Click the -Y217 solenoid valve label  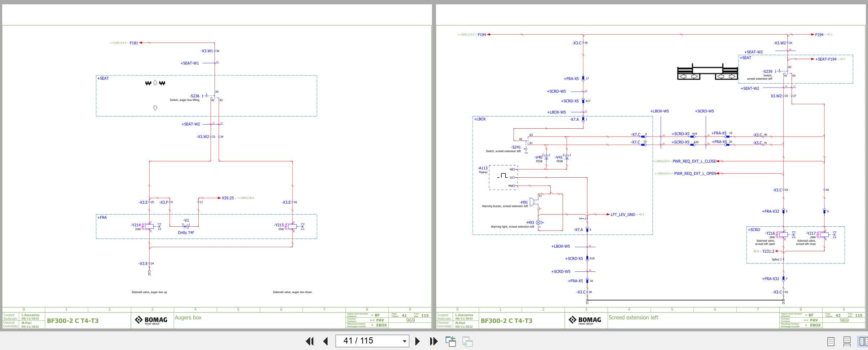point(811,233)
